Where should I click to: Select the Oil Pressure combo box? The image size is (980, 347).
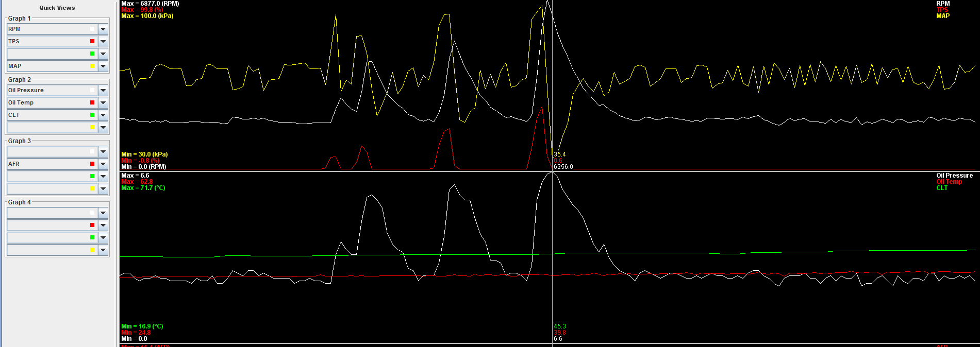coord(49,91)
